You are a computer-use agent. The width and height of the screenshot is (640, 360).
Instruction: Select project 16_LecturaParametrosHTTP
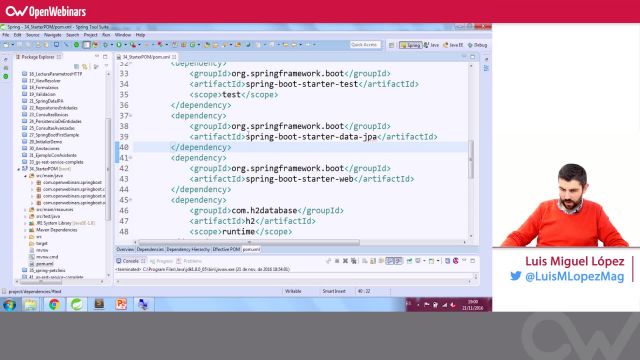pyautogui.click(x=52, y=74)
